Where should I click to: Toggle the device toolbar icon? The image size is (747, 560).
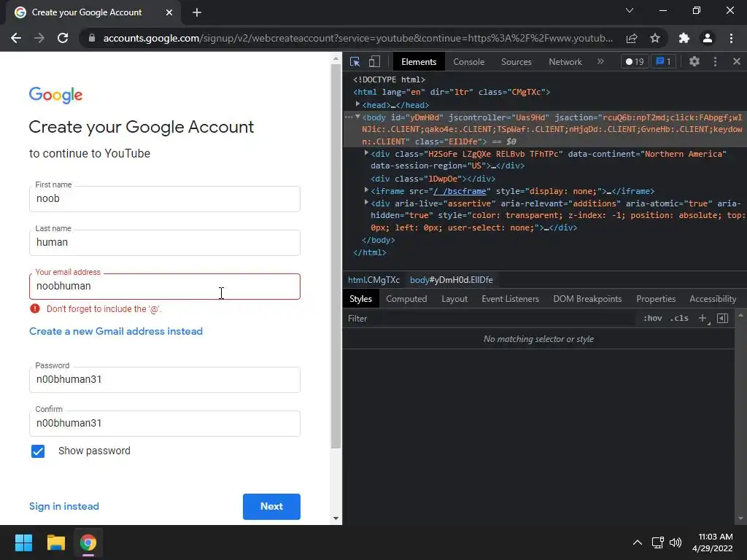tap(374, 61)
